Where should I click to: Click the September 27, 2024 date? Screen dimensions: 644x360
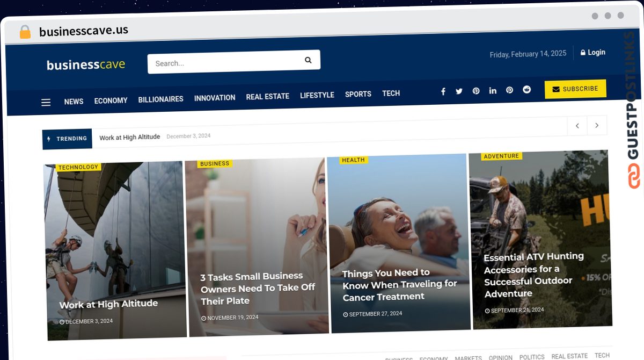pyautogui.click(x=372, y=314)
